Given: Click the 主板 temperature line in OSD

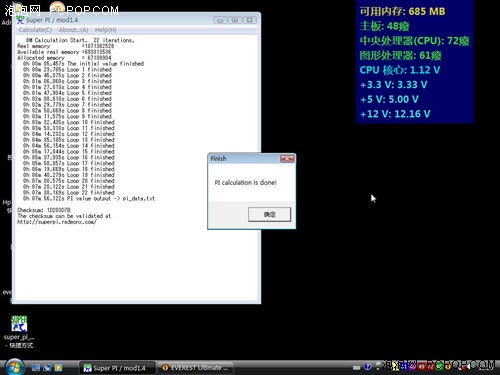Looking at the screenshot, I should (x=384, y=26).
